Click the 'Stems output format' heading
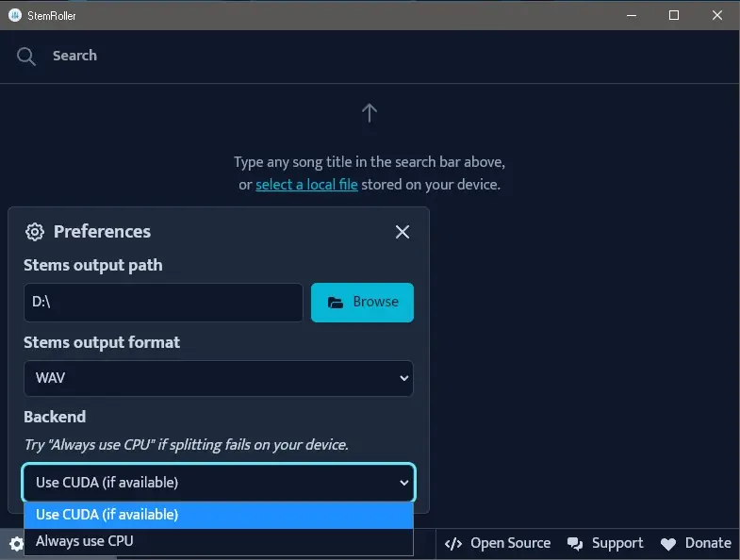The width and height of the screenshot is (740, 560). point(102,343)
